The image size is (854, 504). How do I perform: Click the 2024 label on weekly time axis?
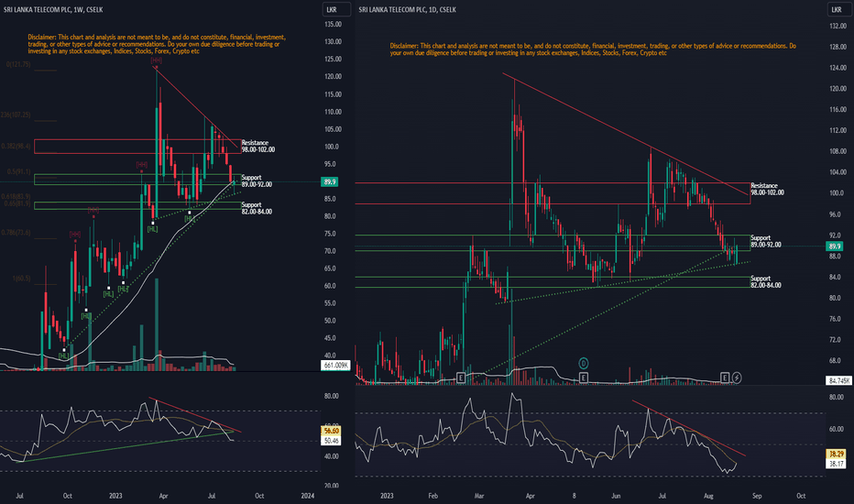pos(308,496)
